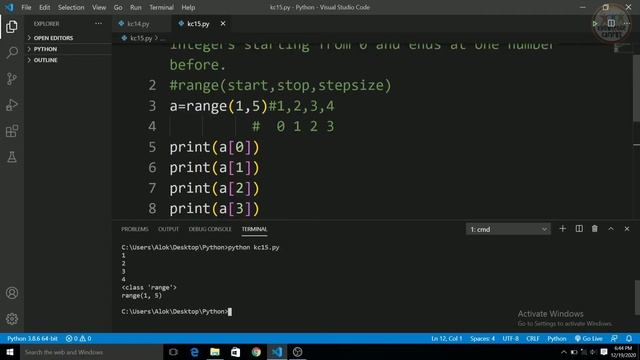Switch to the Problems panel tab
This screenshot has height=360, width=640.
pyautogui.click(x=135, y=229)
